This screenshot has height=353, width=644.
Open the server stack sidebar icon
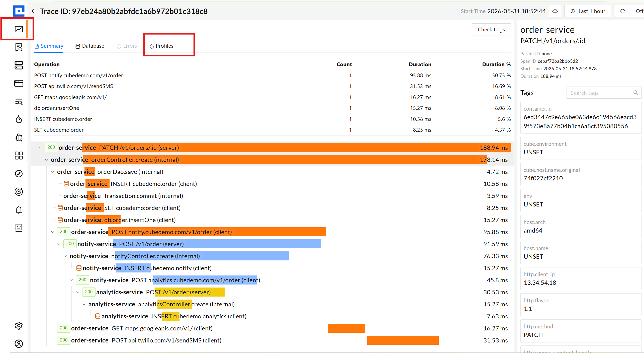[x=19, y=65]
